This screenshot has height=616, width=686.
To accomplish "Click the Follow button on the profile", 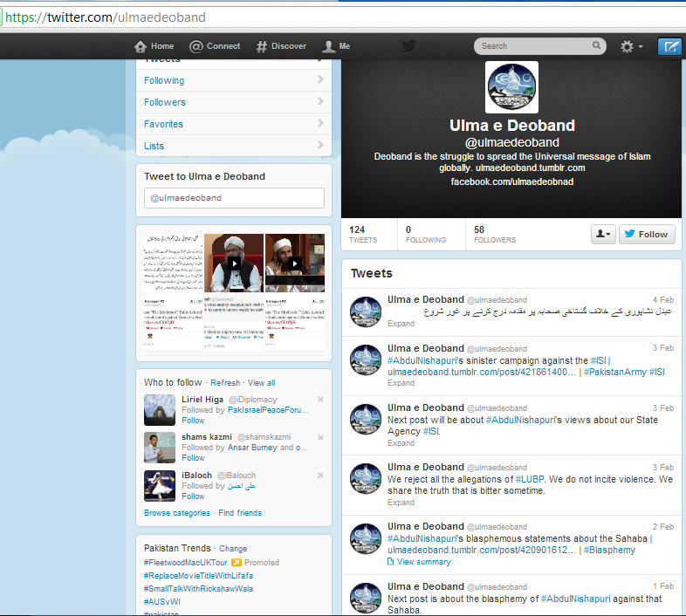I will pos(647,234).
